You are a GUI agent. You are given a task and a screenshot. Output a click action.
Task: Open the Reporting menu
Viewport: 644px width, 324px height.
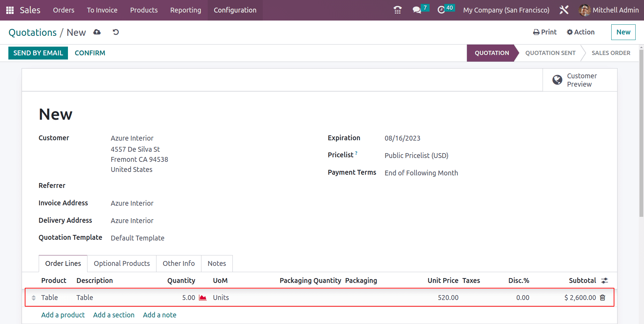[186, 10]
